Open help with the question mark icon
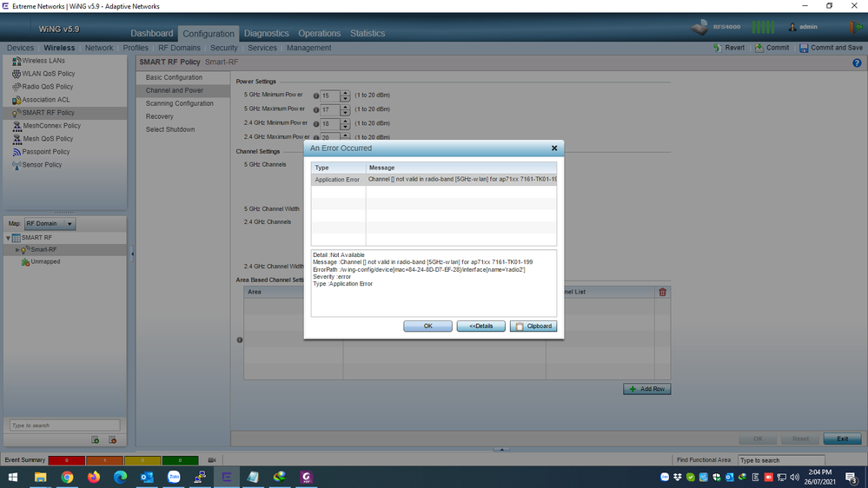This screenshot has height=488, width=868. click(857, 63)
